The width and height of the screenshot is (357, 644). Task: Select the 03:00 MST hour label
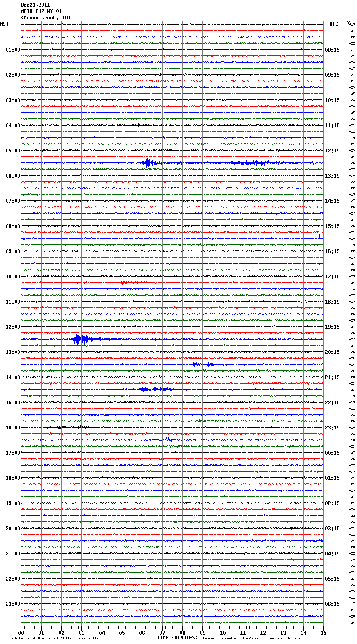pyautogui.click(x=13, y=100)
